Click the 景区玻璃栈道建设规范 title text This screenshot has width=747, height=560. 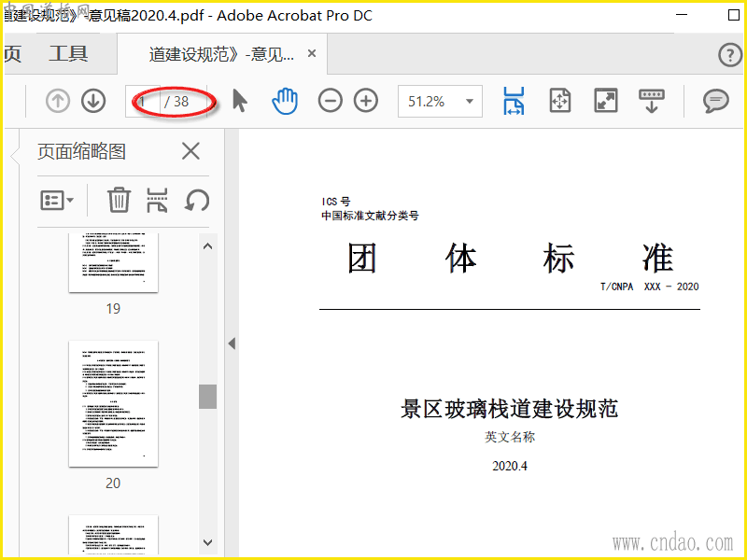(509, 409)
